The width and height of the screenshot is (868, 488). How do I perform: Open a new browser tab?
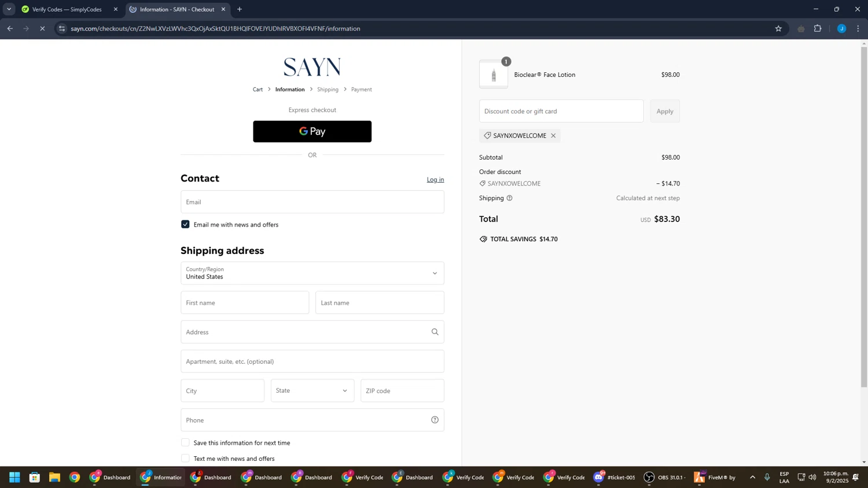[x=240, y=9]
